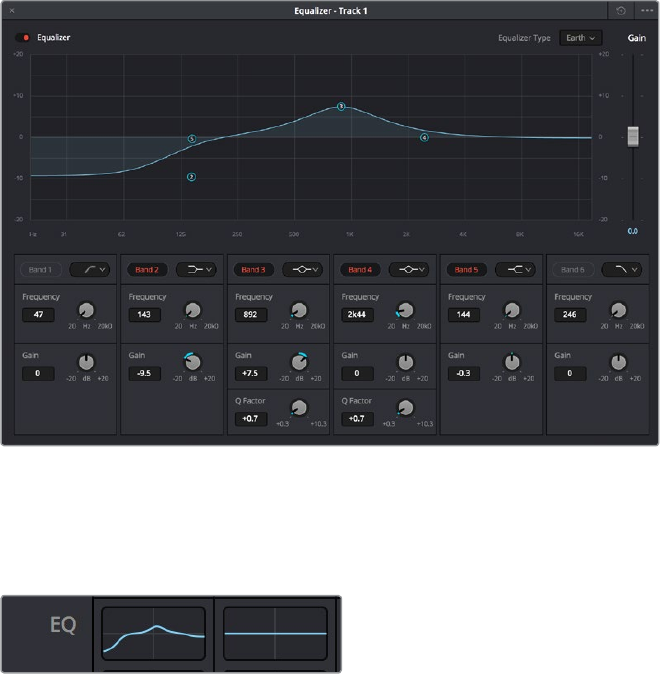Open Band 1 filter shape dropdown
Image resolution: width=660 pixels, height=674 pixels.
89,270
